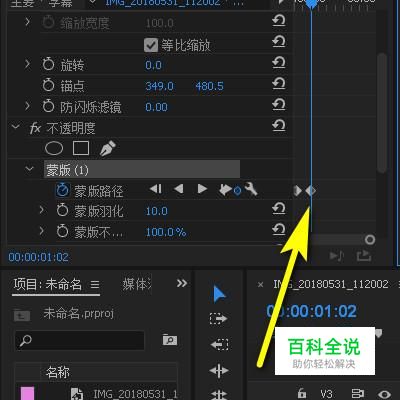The width and height of the screenshot is (400, 400).
Task: Reset the 锚点 parameter
Action: tap(279, 84)
